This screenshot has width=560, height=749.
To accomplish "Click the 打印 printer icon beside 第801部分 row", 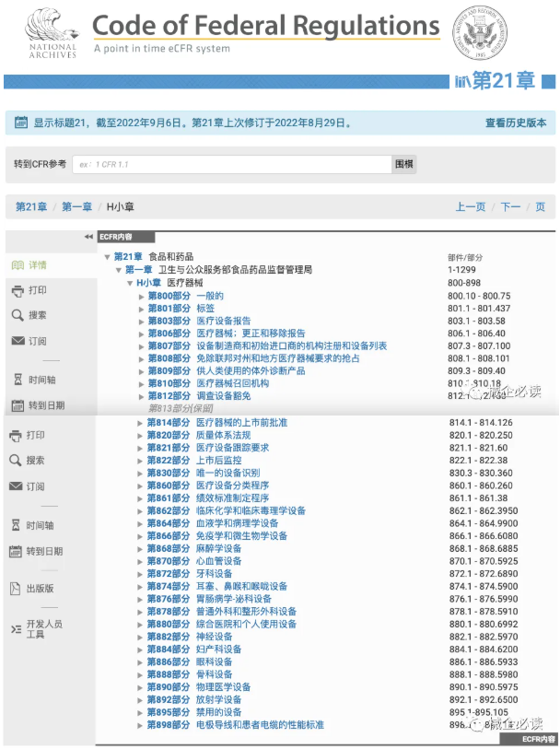I will (x=17, y=290).
